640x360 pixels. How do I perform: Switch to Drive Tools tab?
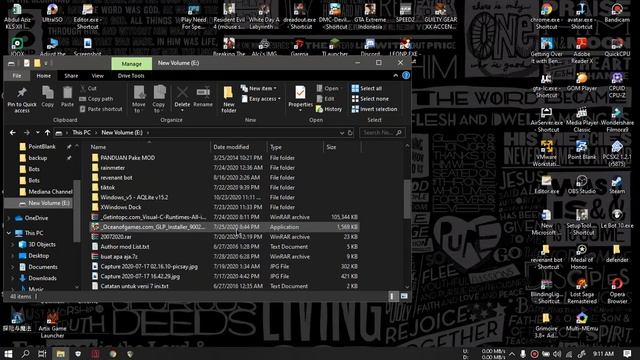[x=131, y=76]
